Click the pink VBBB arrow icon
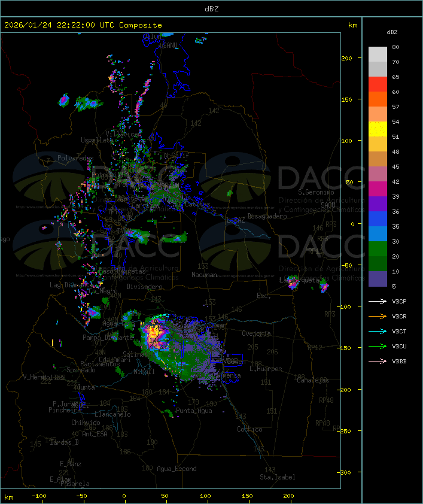Image resolution: width=423 pixels, height=504 pixels. tap(378, 361)
